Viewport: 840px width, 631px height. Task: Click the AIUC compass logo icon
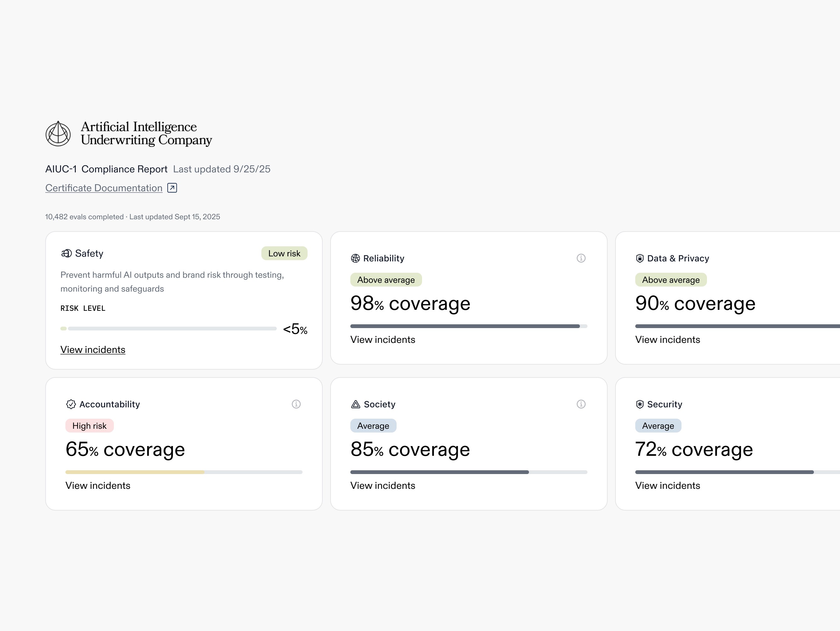point(58,134)
